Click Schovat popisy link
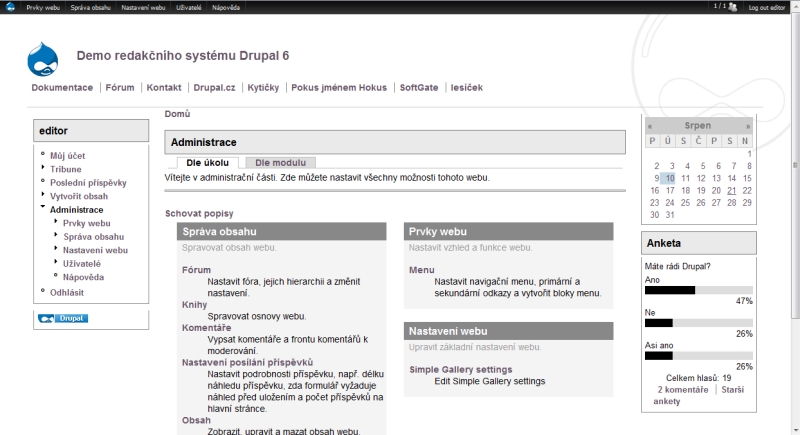 [199, 213]
